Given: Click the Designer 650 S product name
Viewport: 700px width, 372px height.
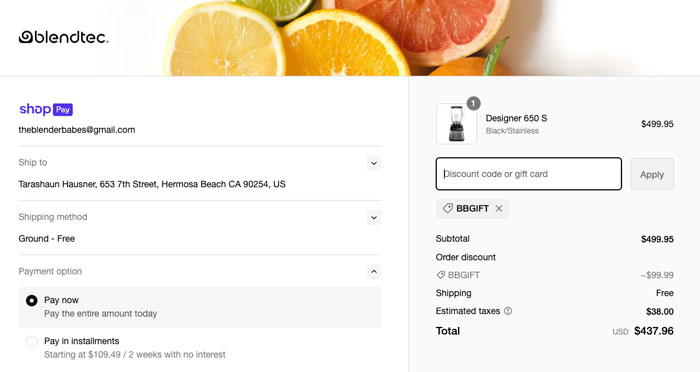Looking at the screenshot, I should (516, 118).
